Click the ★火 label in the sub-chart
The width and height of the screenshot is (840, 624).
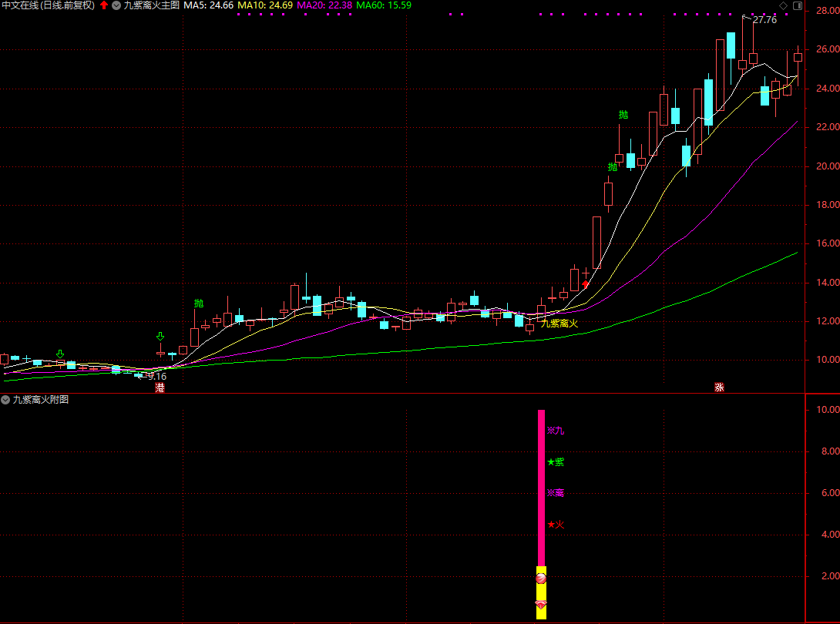pyautogui.click(x=556, y=525)
